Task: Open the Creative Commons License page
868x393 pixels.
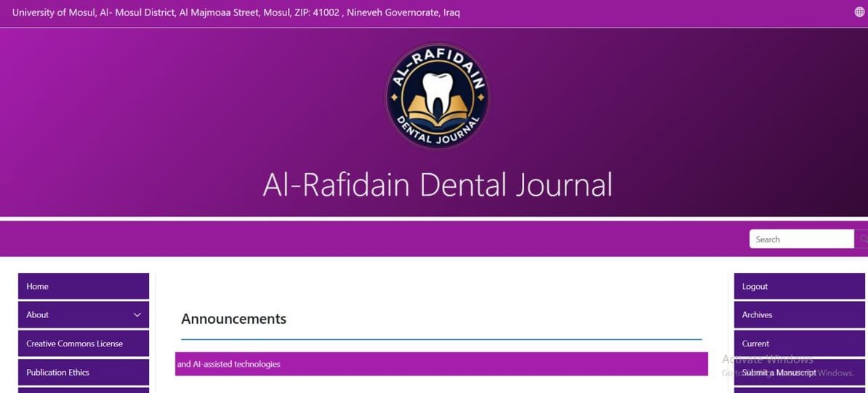Action: 83,344
